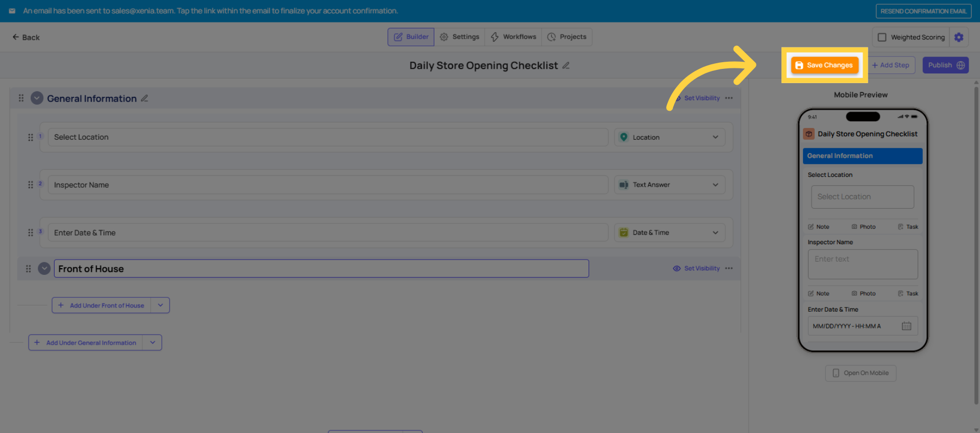Open more options for General Information
The width and height of the screenshot is (980, 433).
click(x=729, y=98)
